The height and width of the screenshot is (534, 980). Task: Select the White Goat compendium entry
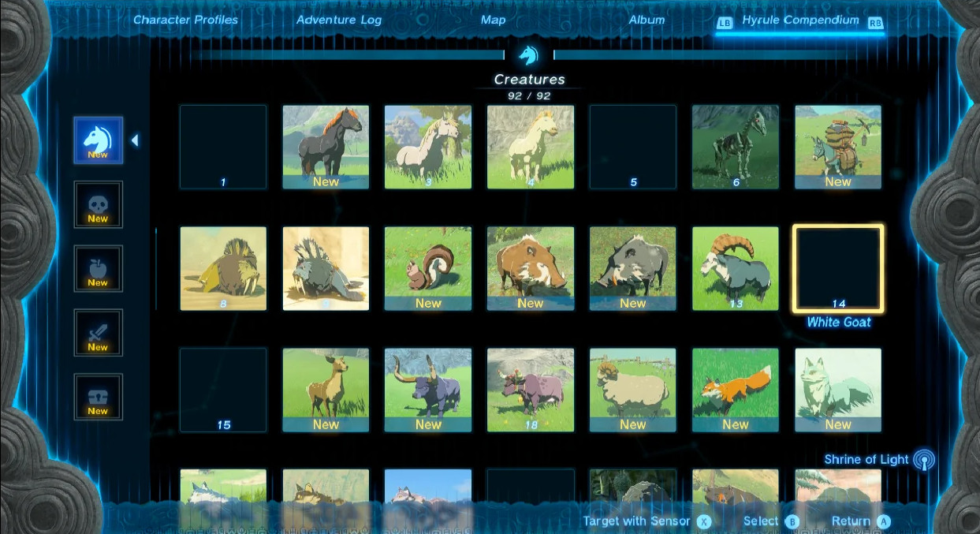(x=838, y=268)
